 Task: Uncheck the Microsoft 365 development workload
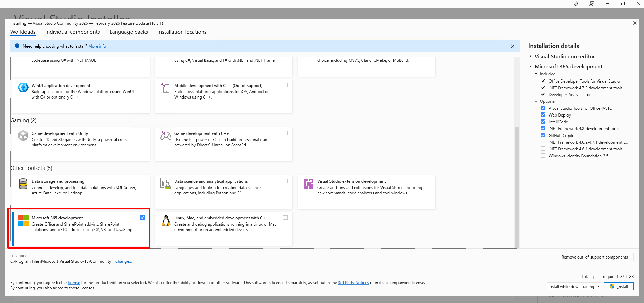click(x=142, y=218)
